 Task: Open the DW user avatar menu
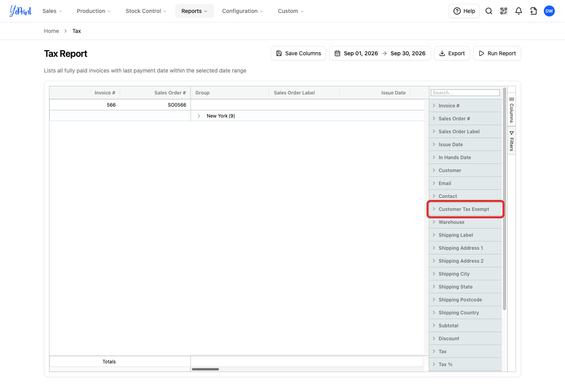[x=549, y=11]
